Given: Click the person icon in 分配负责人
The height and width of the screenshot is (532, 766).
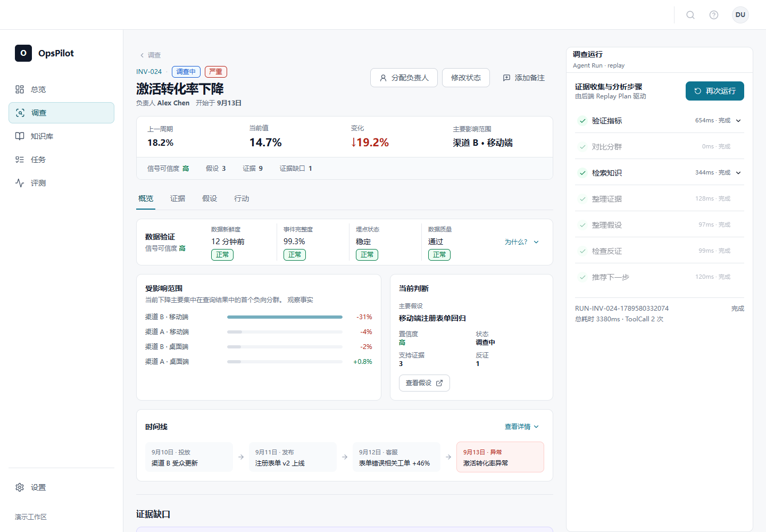Looking at the screenshot, I should (383, 78).
